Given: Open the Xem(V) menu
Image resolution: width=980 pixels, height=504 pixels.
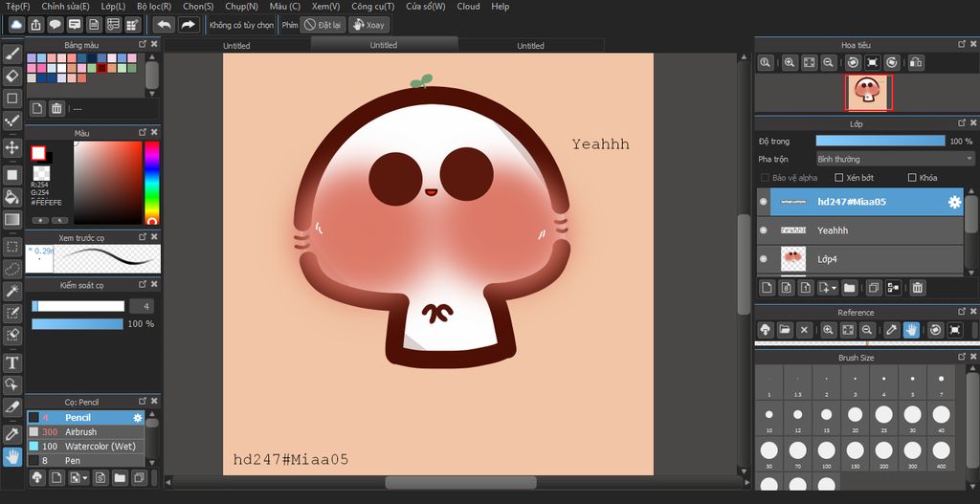Looking at the screenshot, I should click(325, 7).
